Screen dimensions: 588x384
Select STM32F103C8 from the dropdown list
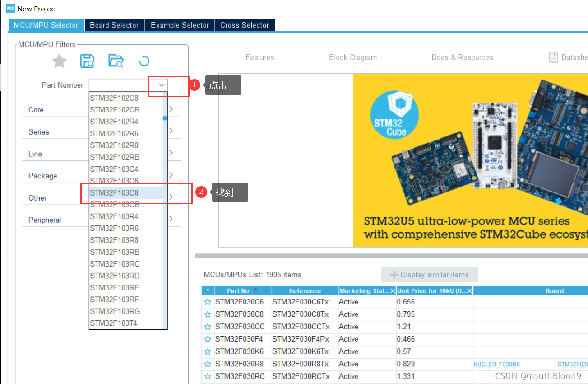click(x=126, y=193)
